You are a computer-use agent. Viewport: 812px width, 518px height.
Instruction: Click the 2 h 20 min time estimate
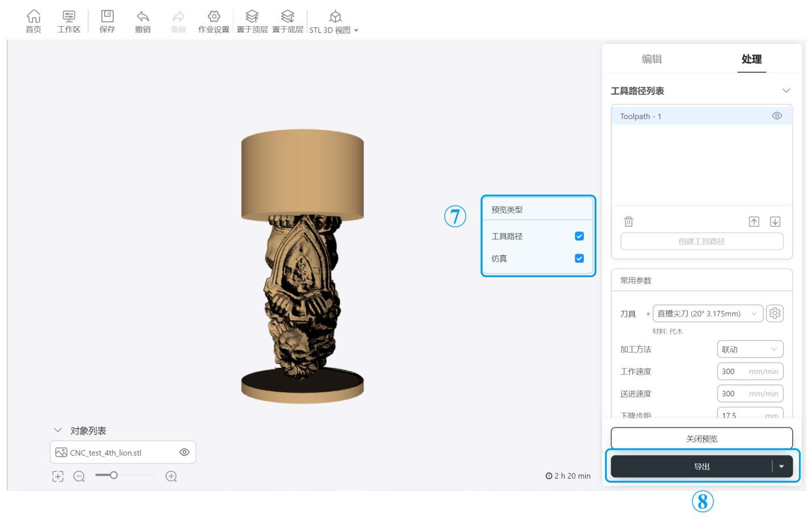tap(568, 476)
